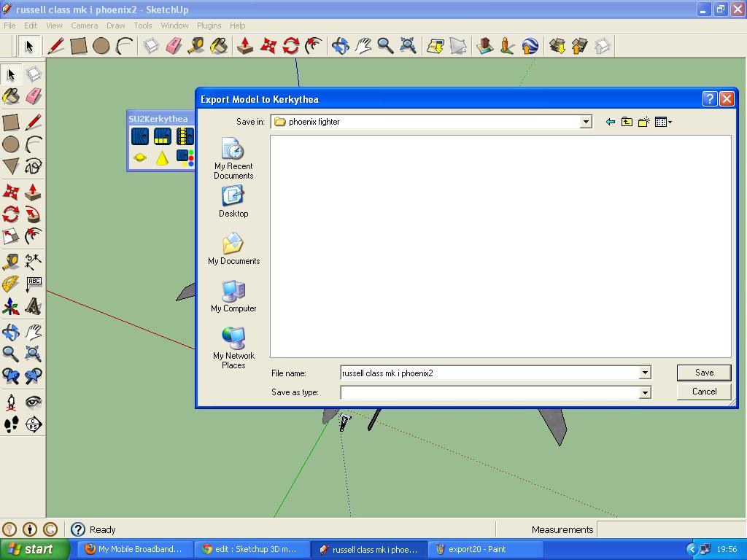Create a new folder in save dialog
Screen dimensions: 747x560
(x=644, y=122)
